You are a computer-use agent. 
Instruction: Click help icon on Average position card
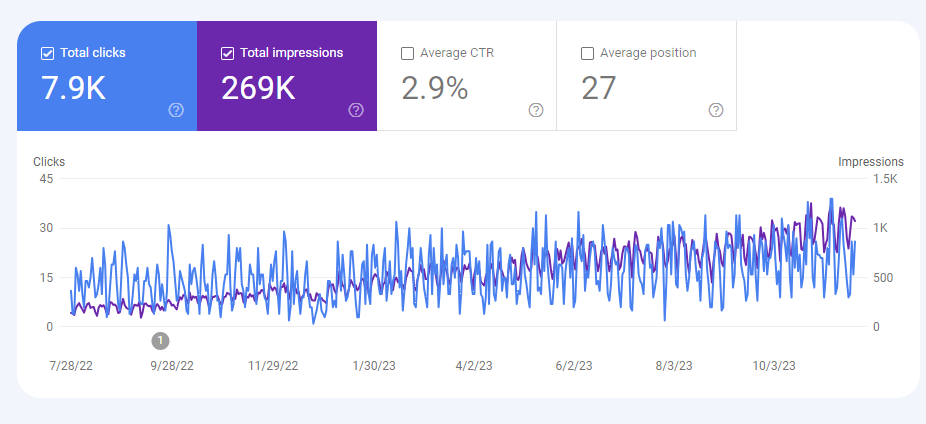coord(716,110)
